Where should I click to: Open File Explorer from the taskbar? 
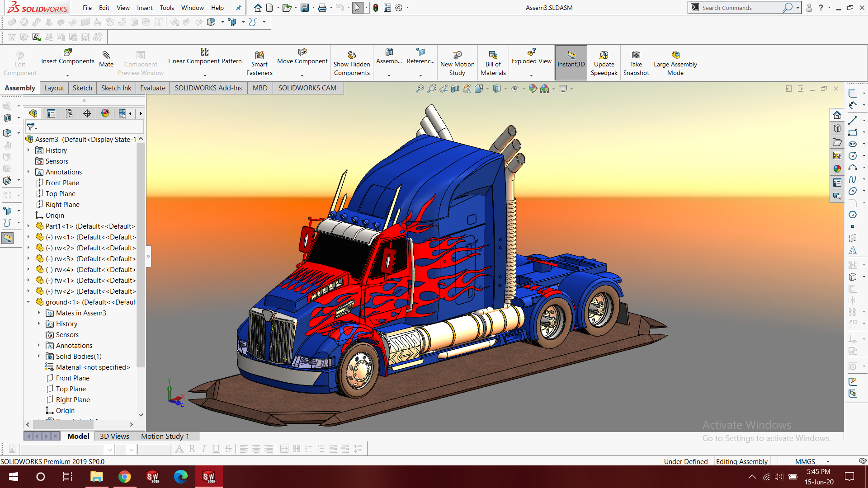(x=96, y=477)
